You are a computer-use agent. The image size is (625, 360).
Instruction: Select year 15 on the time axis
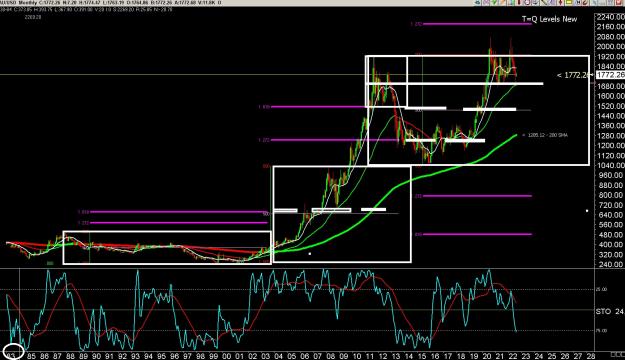(x=422, y=356)
